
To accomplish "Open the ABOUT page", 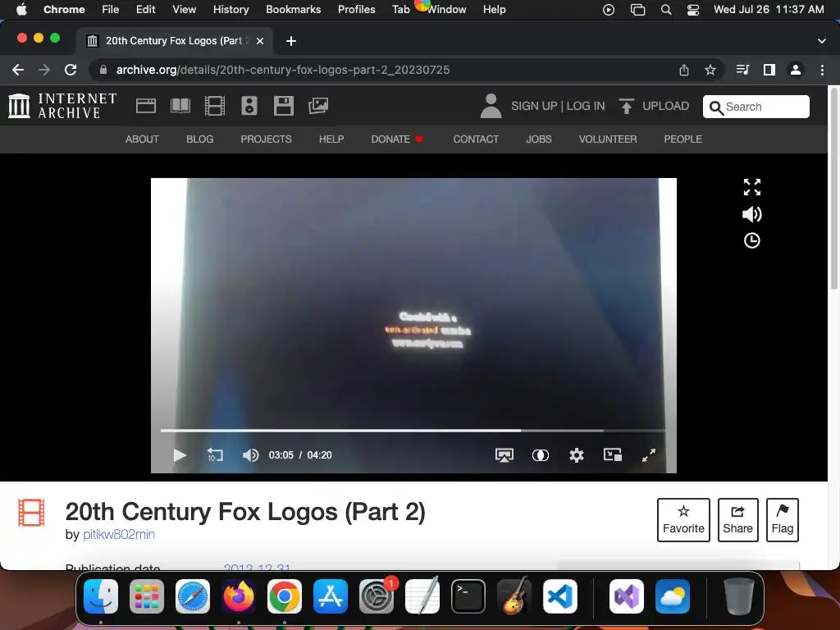I will coord(142,139).
